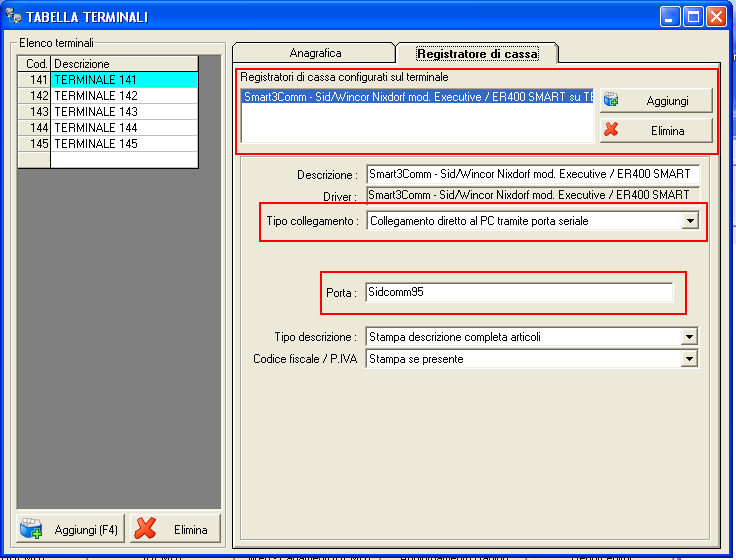The width and height of the screenshot is (736, 560).
Task: Click the Descrizione column header in terminal list
Action: (x=124, y=64)
